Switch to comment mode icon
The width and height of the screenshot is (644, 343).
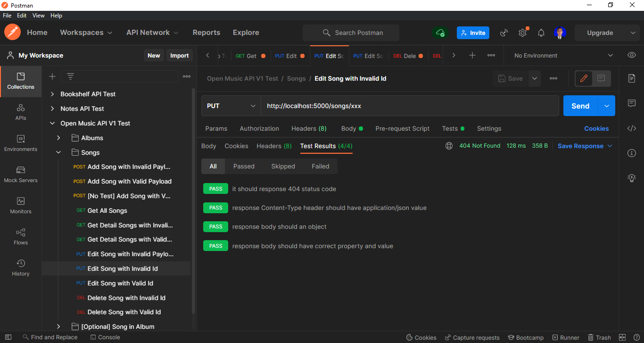click(x=601, y=78)
